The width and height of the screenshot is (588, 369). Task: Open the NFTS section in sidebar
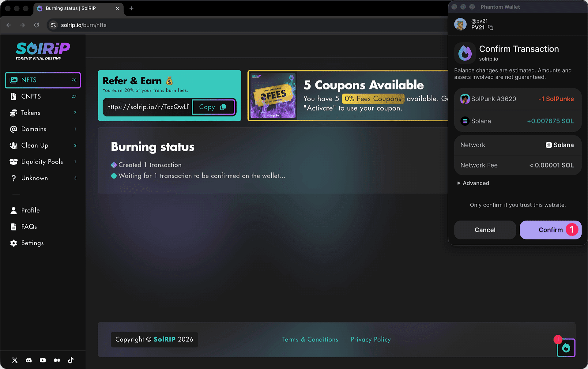pos(43,80)
